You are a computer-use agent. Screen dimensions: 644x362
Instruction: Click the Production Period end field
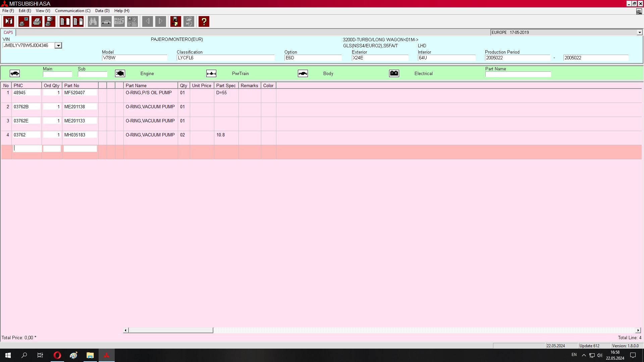click(596, 58)
